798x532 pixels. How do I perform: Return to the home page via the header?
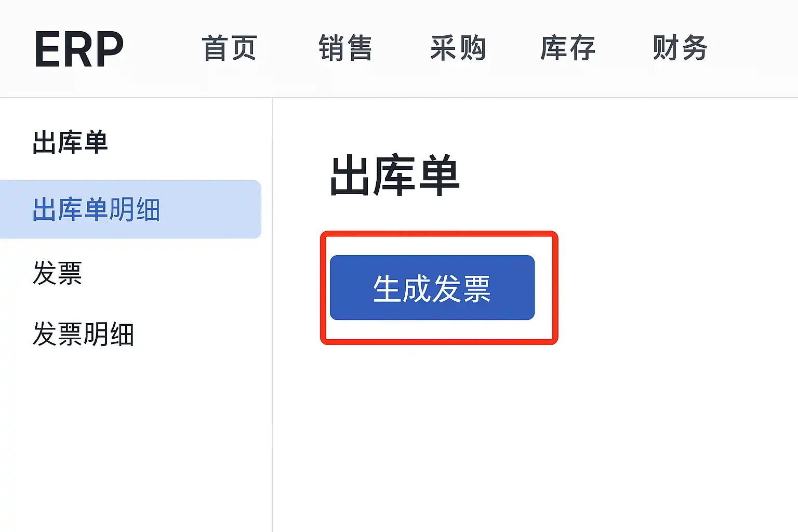229,48
